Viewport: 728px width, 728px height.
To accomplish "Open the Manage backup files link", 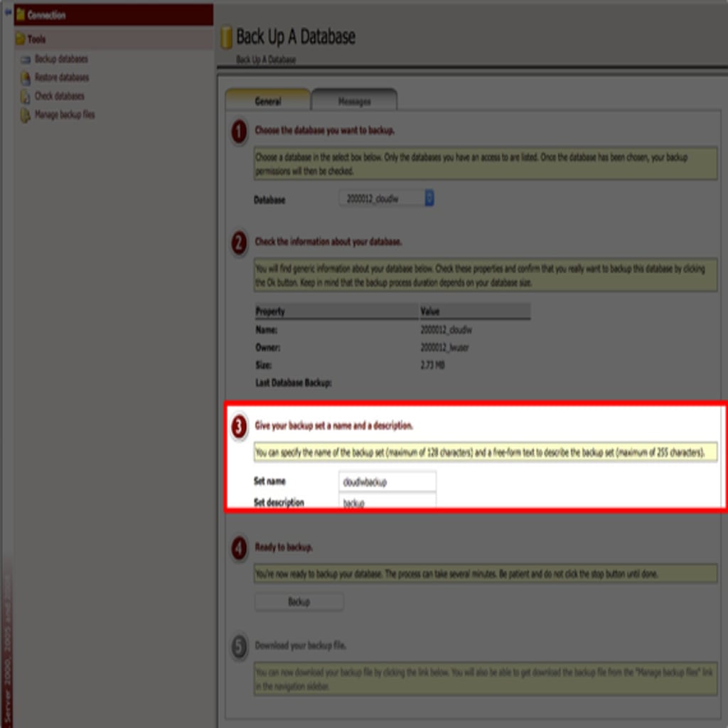I will click(65, 114).
